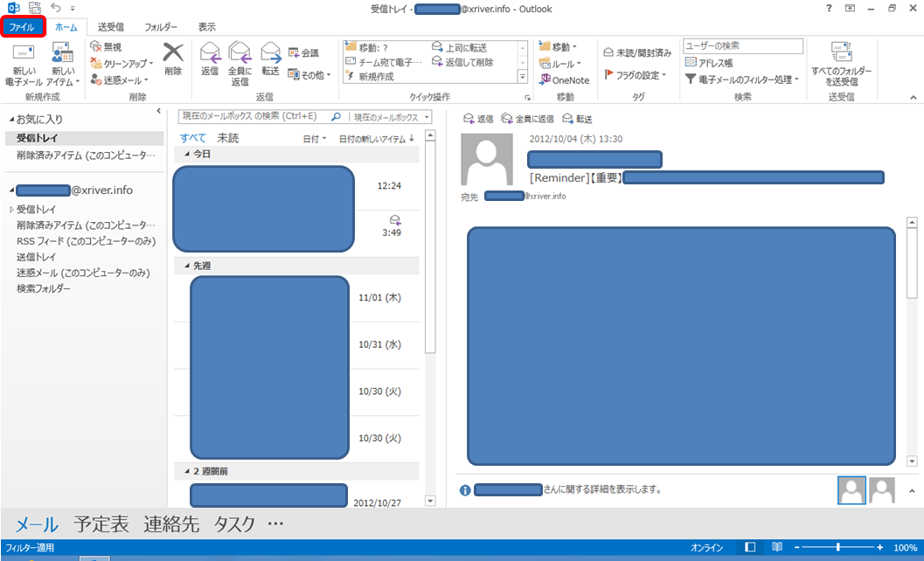Switch to normal view in status bar
This screenshot has height=561, width=924.
(x=749, y=548)
